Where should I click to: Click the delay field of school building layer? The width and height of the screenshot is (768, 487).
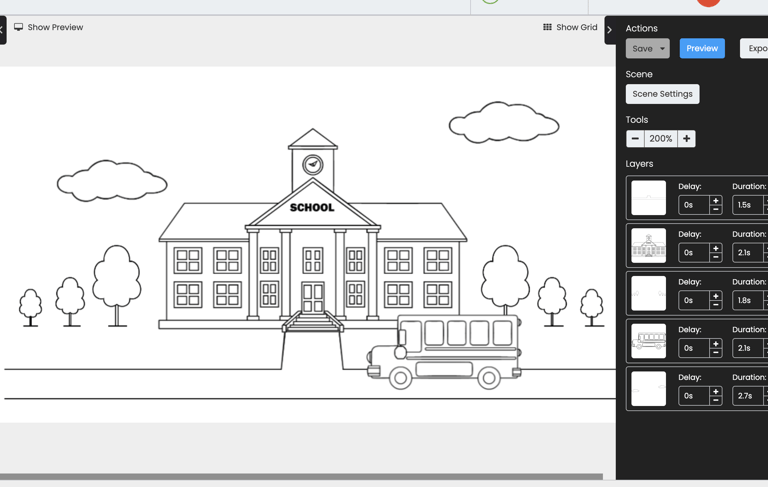[694, 253]
